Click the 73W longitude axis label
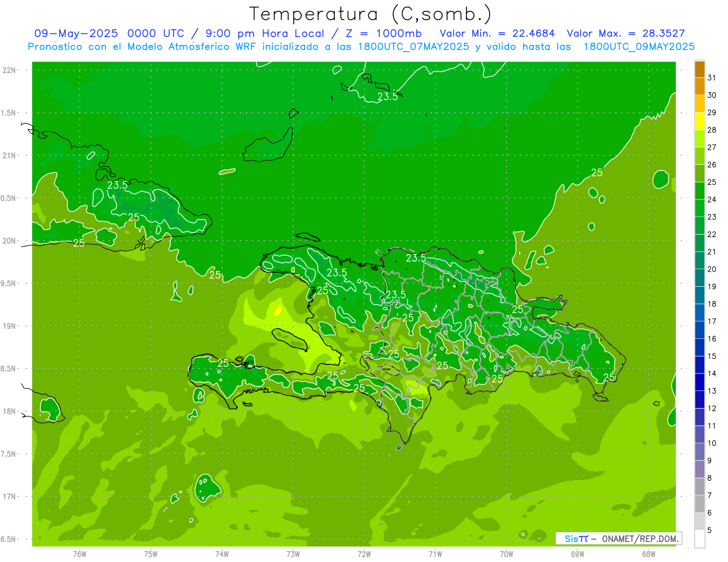 [x=293, y=554]
